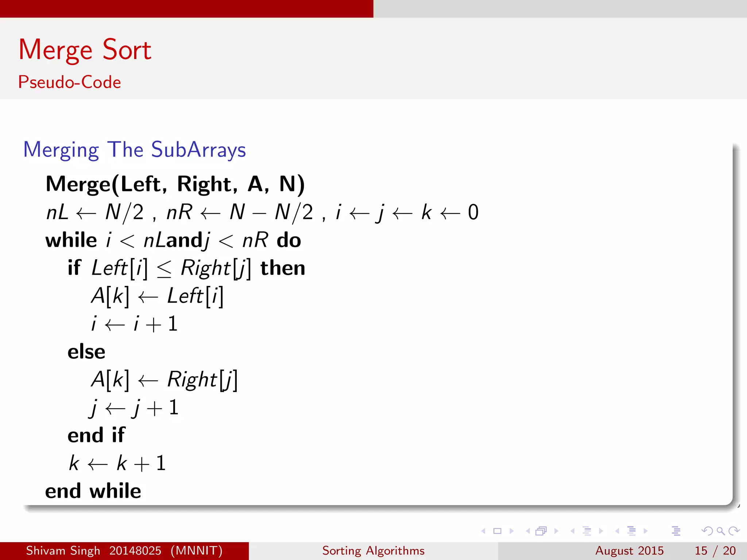Click the while i < nL condition line

pyautogui.click(x=173, y=240)
